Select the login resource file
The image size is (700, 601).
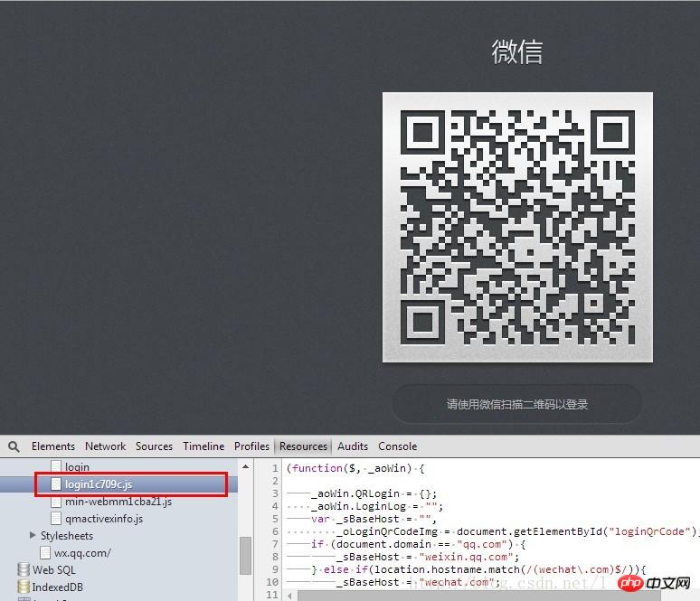coord(77,466)
